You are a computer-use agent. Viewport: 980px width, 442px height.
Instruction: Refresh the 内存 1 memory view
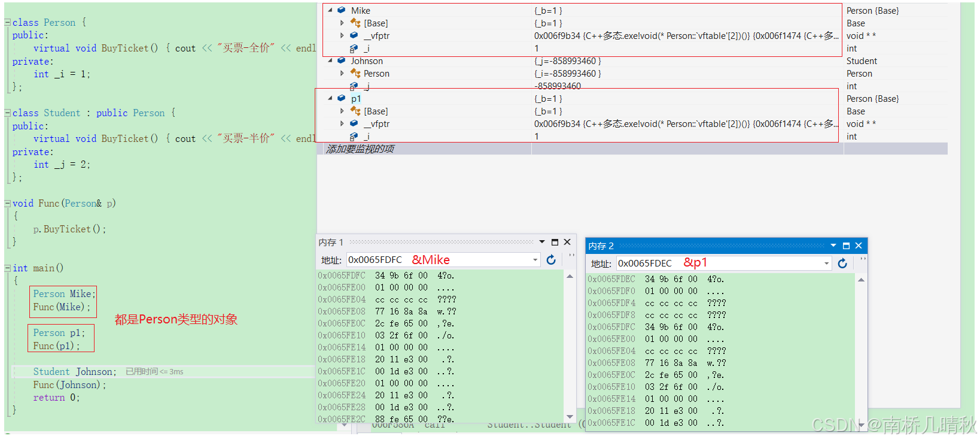point(551,260)
